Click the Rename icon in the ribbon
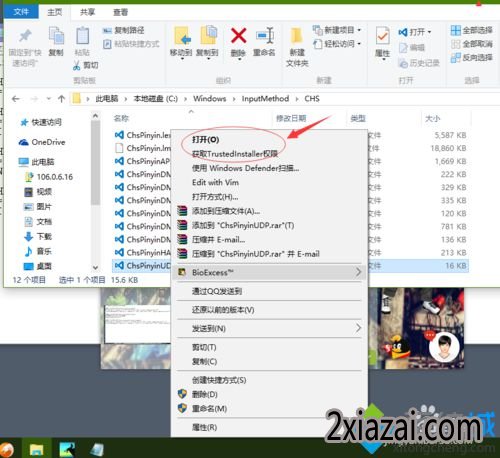 tap(265, 36)
